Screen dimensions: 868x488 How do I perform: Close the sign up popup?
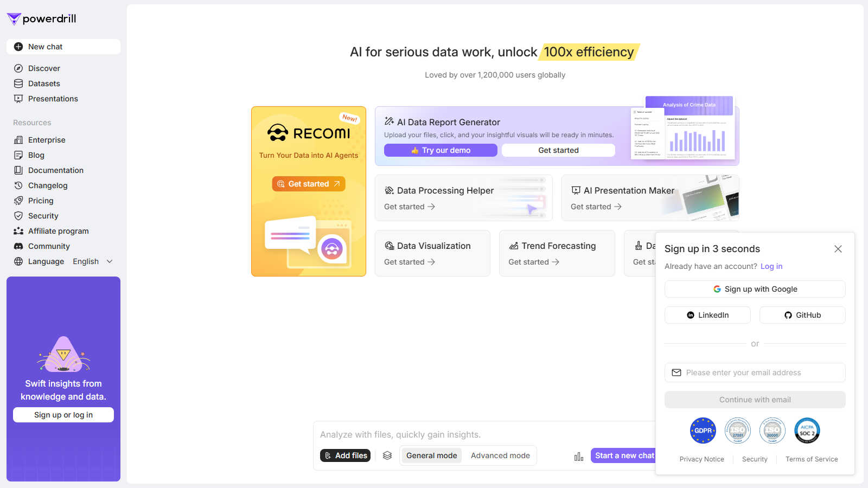[838, 249]
